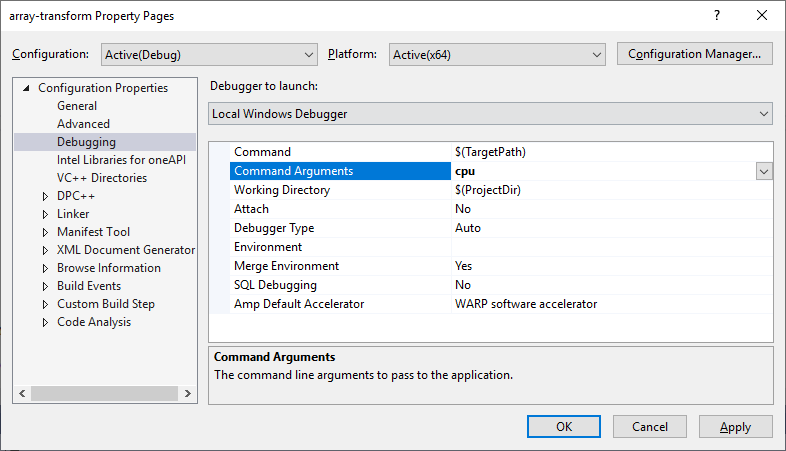This screenshot has height=451, width=786.
Task: Expand the Code Analysis node
Action: click(45, 322)
